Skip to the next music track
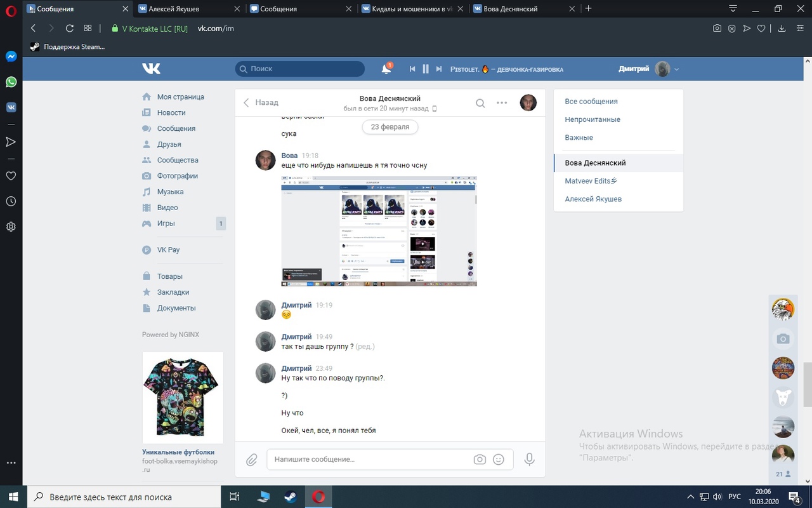 [x=438, y=69]
